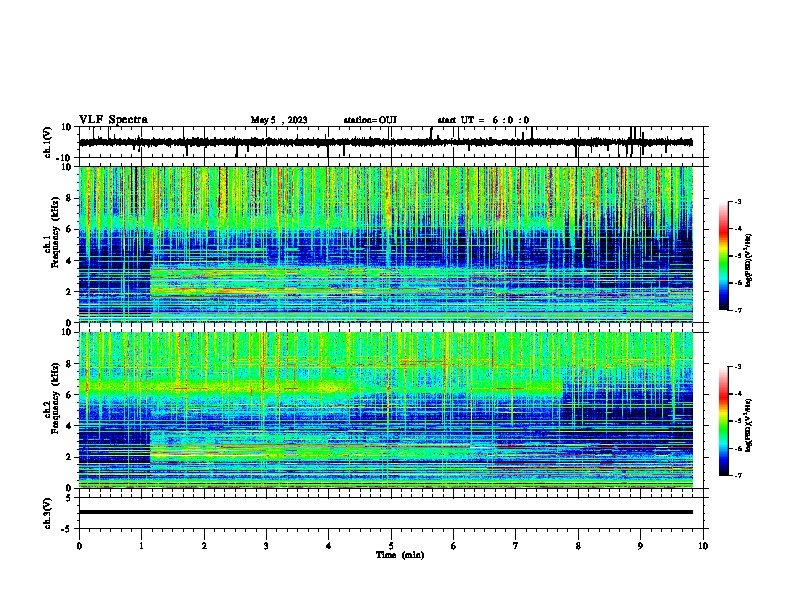Click inside the ch.2 frequency spectrogram panel
The image size is (792, 612).
tap(391, 410)
